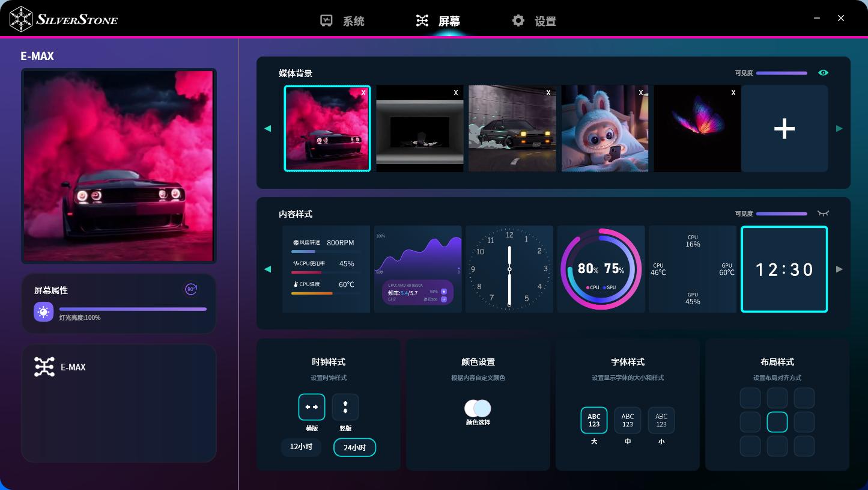Set font size to 中
This screenshot has width=868, height=490.
tap(628, 420)
